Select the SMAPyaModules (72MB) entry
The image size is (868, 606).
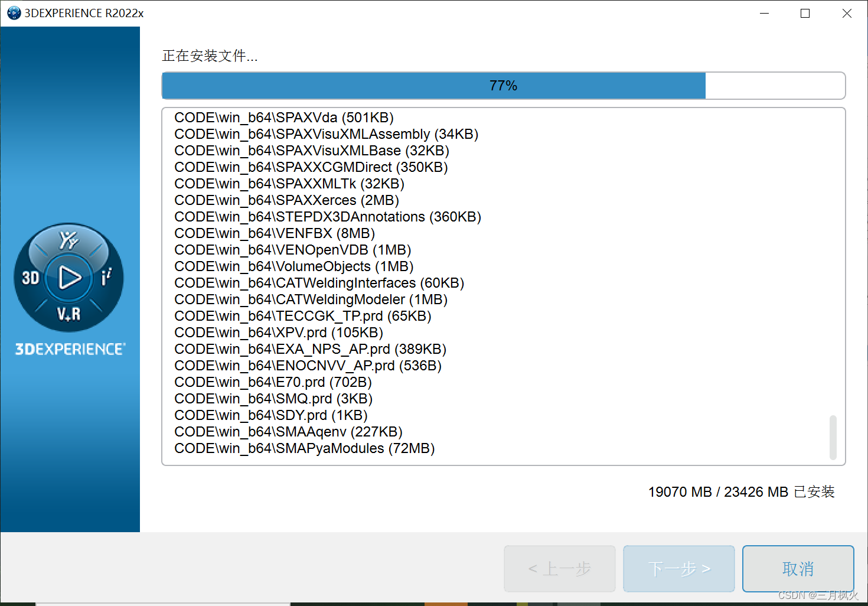click(305, 448)
